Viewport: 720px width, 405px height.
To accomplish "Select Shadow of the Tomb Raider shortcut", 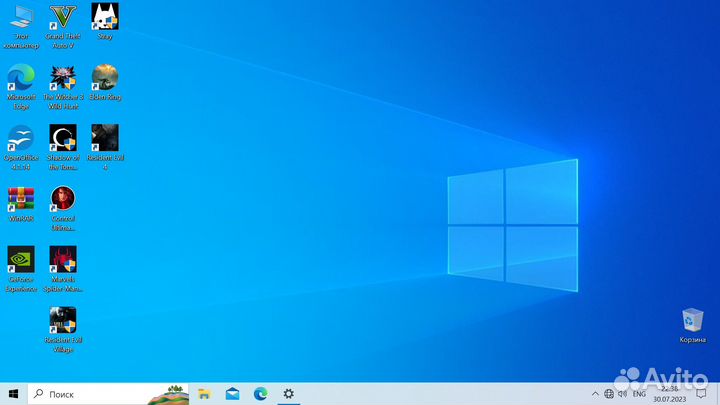I will point(63,147).
